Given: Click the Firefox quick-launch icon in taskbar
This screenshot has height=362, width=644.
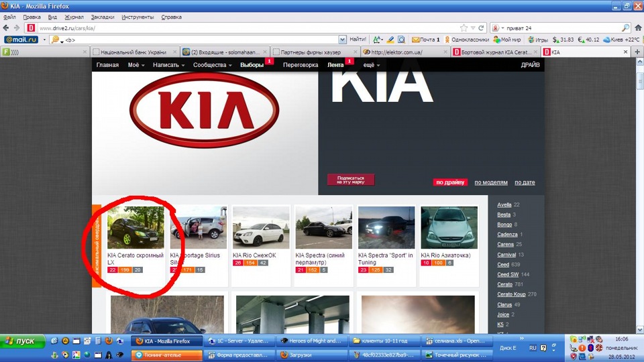Looking at the screenshot, I should click(x=109, y=341).
